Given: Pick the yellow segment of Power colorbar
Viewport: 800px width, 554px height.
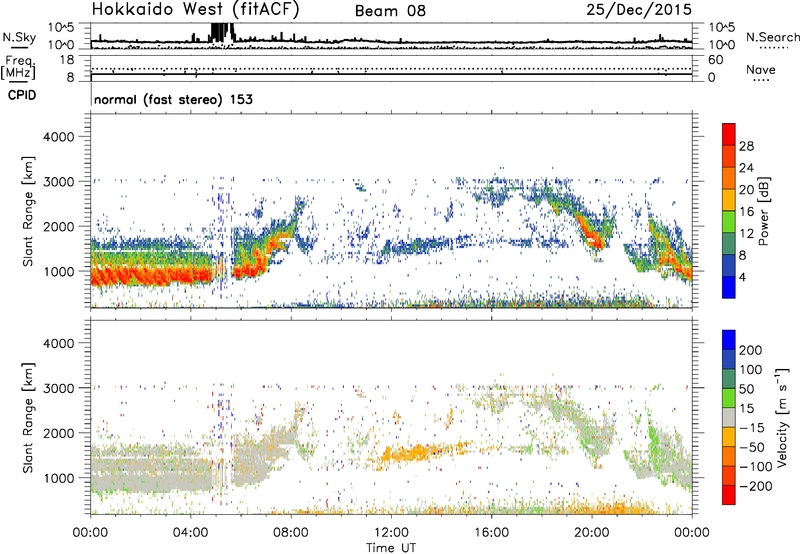Looking at the screenshot, I should click(729, 199).
